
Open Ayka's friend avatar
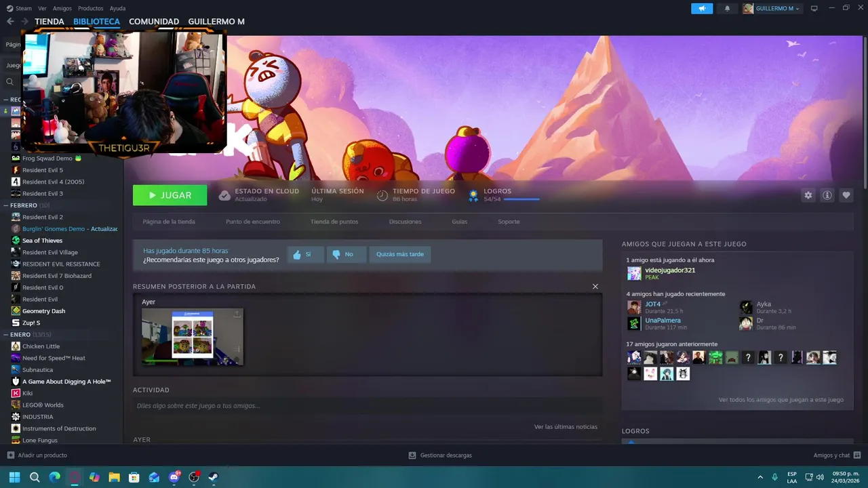pos(746,307)
